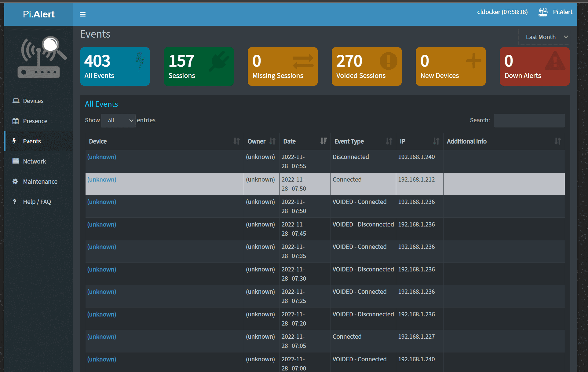Toggle the hamburger sidebar menu icon
This screenshot has width=588, height=372.
[82, 14]
